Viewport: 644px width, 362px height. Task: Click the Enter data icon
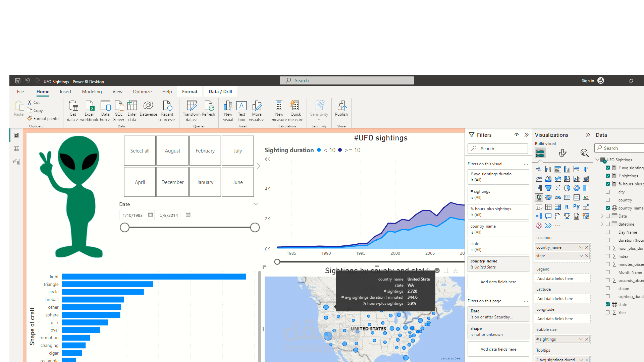pos(132,111)
